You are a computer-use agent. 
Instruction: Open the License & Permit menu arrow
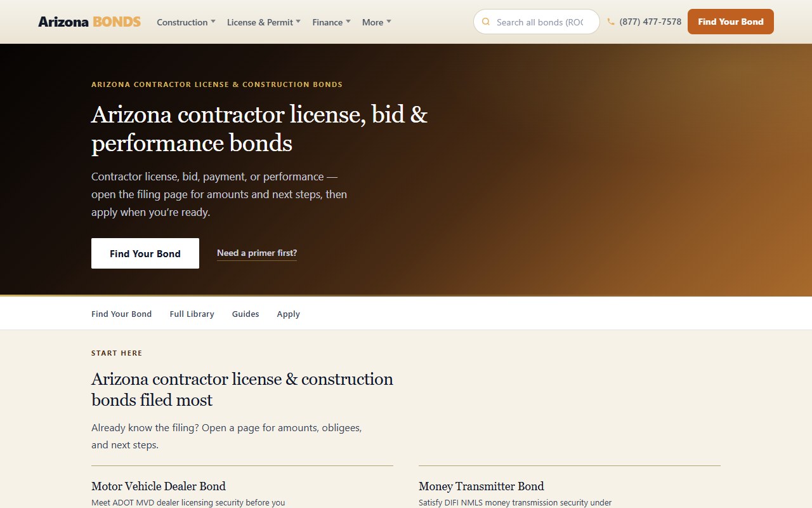tap(298, 22)
